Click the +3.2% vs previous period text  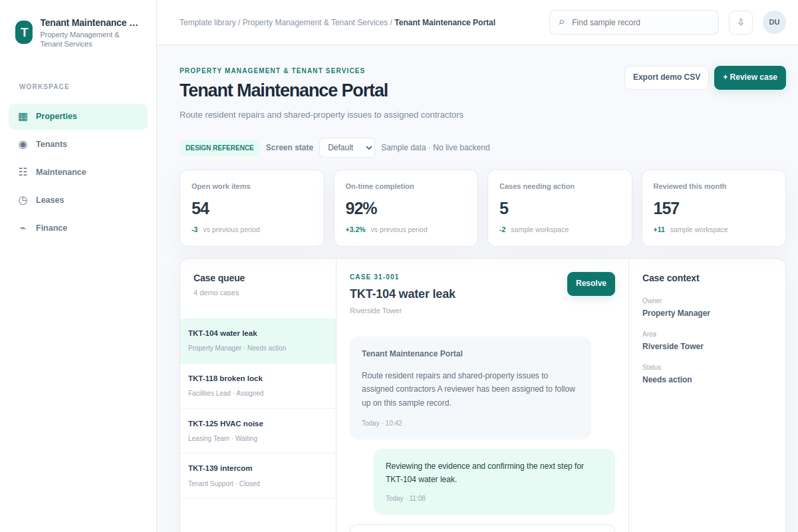point(386,229)
